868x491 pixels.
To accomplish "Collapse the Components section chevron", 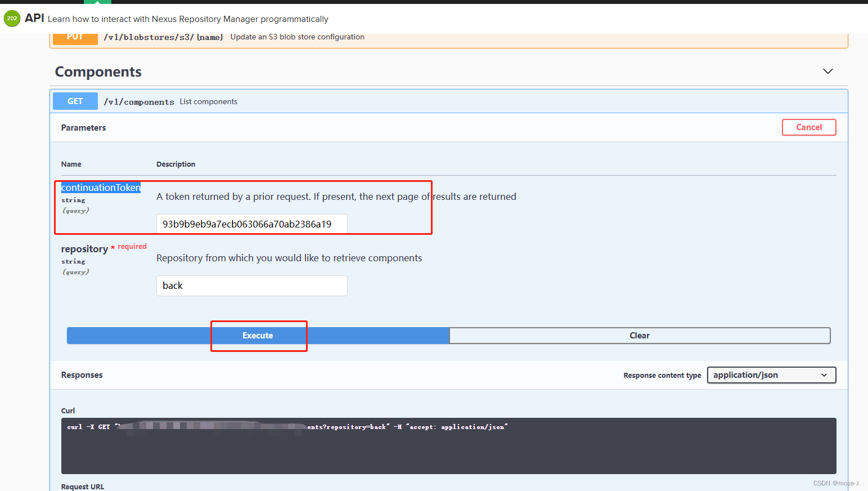I will point(827,72).
